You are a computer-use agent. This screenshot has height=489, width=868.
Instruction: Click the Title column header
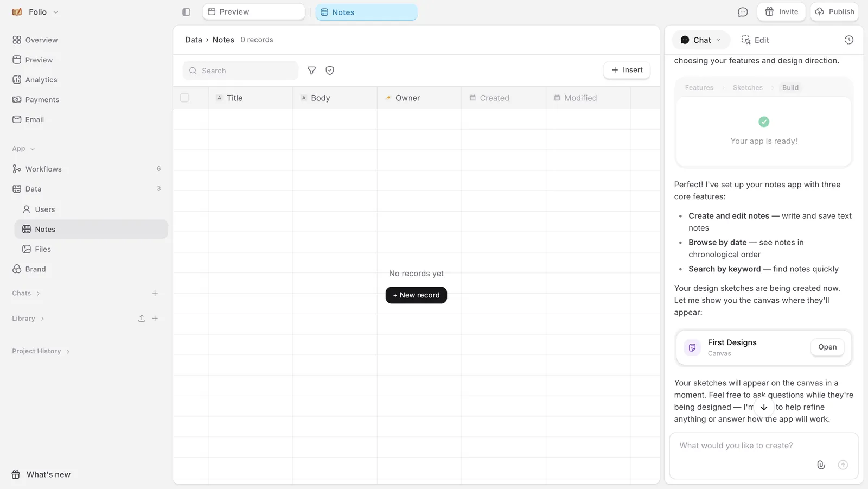250,98
